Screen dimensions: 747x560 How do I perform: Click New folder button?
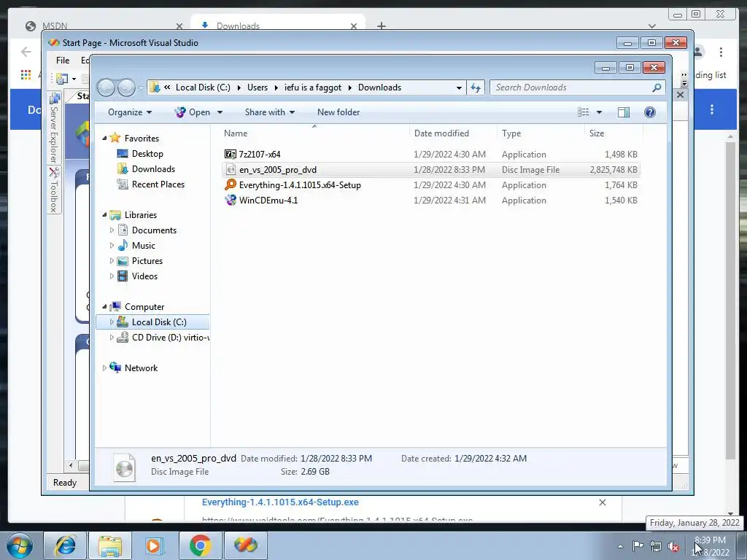tap(338, 112)
